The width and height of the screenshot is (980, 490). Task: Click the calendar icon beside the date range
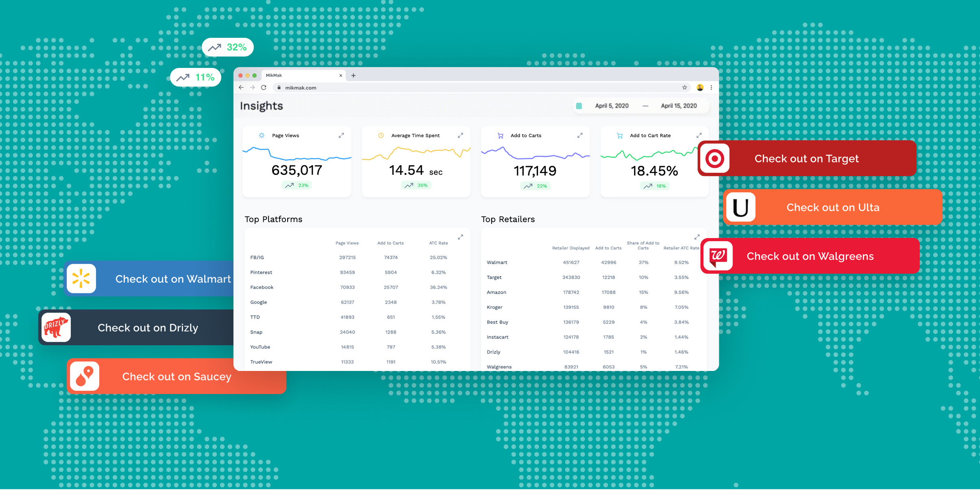pyautogui.click(x=579, y=105)
